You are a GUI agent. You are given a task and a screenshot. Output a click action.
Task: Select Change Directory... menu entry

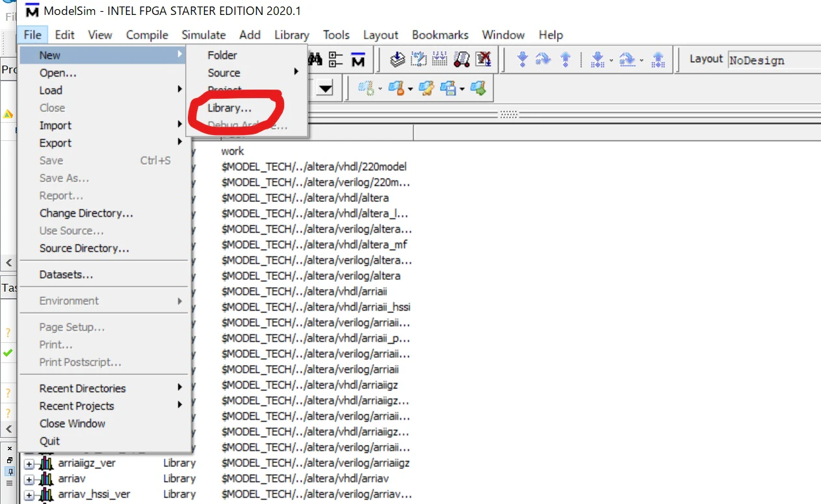point(86,213)
